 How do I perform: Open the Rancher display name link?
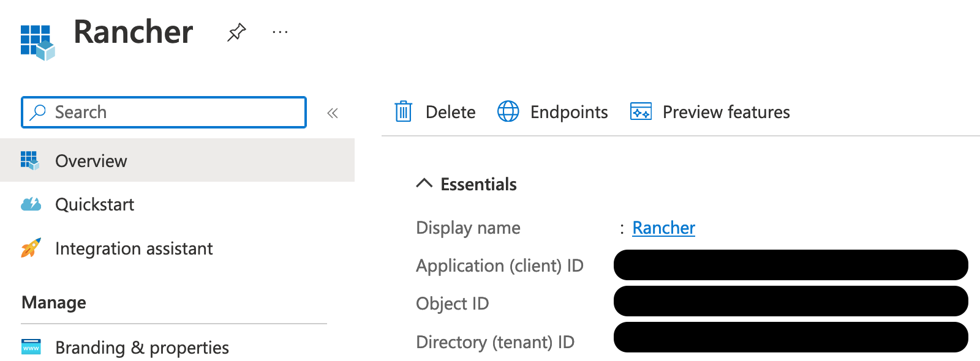663,228
